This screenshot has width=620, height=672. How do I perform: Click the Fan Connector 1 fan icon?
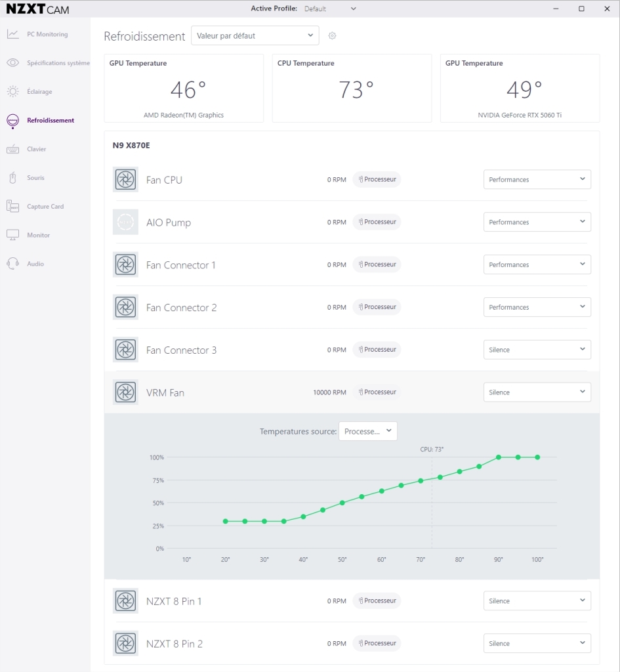125,264
